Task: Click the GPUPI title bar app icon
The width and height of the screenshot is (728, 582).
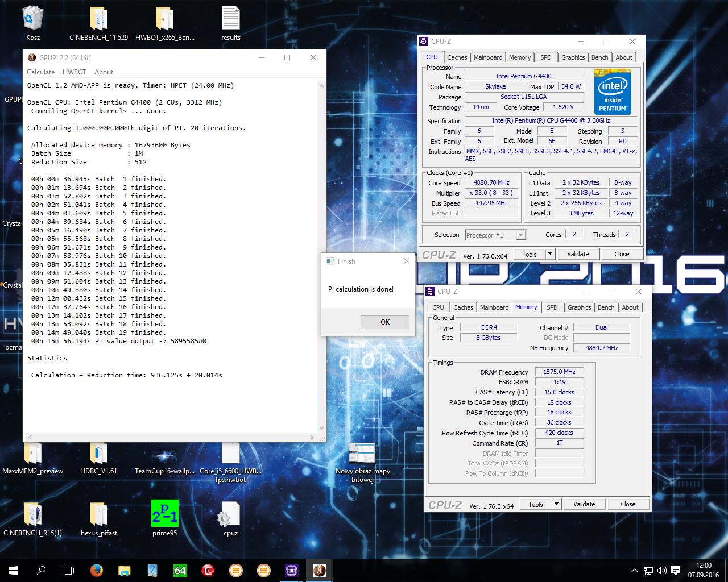Action: (x=31, y=57)
